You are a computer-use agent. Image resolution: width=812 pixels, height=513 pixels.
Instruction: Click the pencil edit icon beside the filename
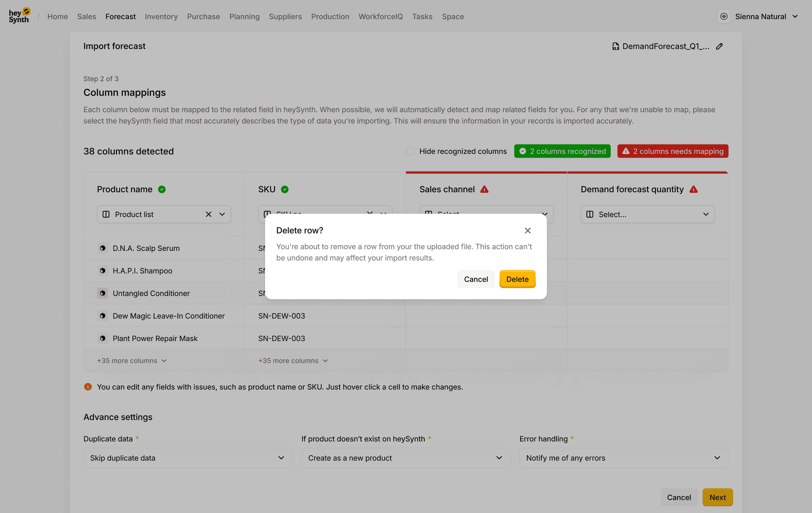coord(719,46)
